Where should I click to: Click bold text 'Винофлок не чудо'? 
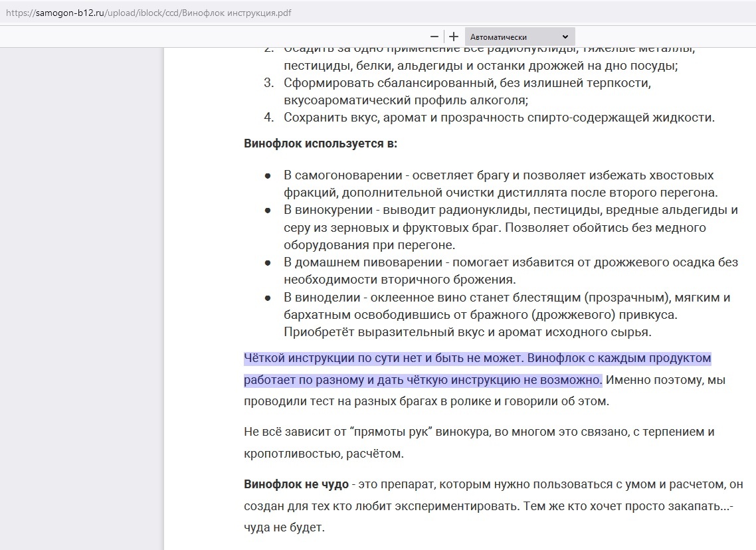pyautogui.click(x=296, y=484)
